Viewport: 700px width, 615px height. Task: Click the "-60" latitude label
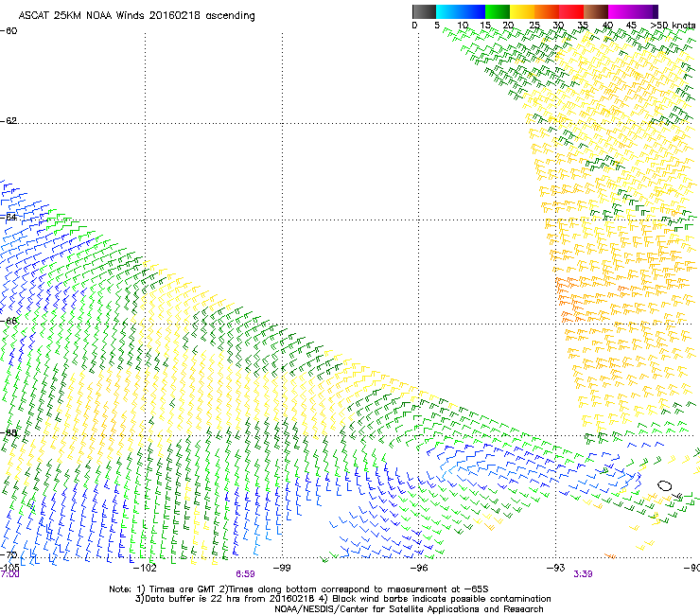tap(9, 31)
